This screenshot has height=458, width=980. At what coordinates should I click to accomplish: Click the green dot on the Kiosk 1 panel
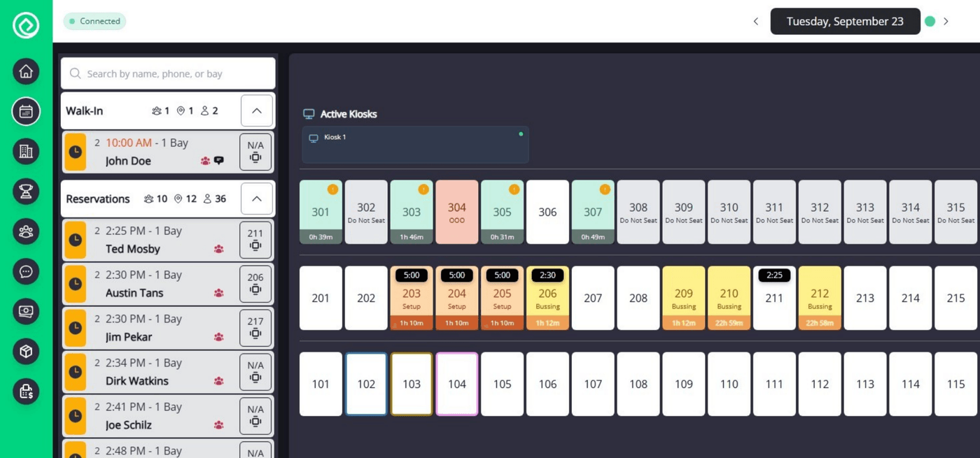pyautogui.click(x=520, y=133)
